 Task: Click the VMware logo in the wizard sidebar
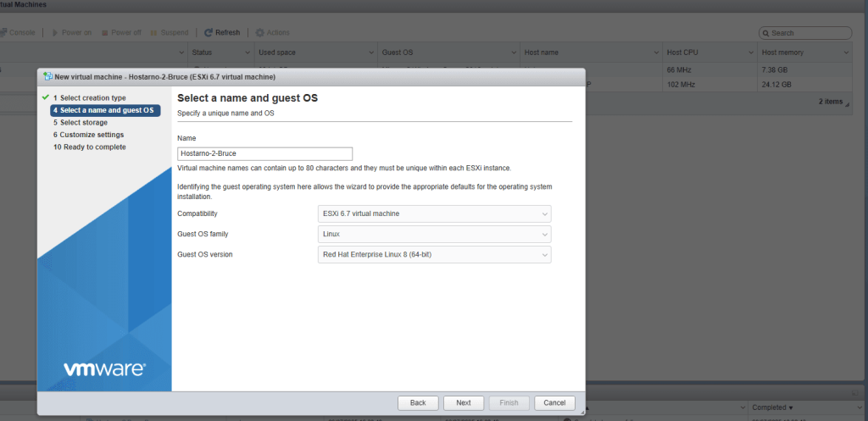pyautogui.click(x=104, y=368)
